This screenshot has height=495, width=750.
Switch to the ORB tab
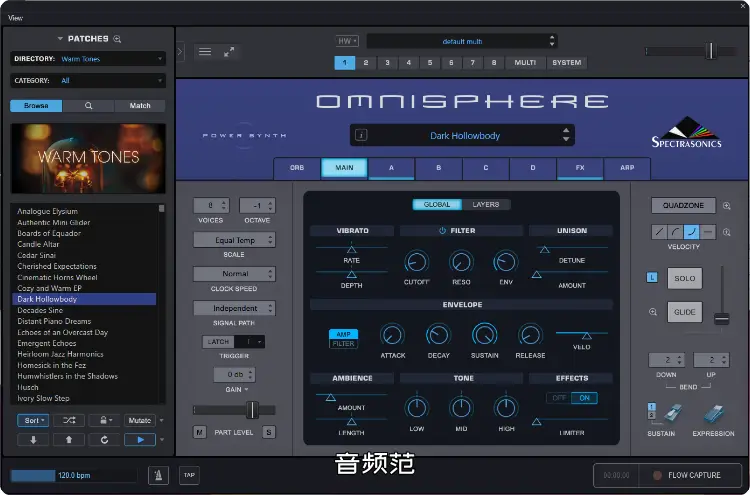[x=297, y=168]
